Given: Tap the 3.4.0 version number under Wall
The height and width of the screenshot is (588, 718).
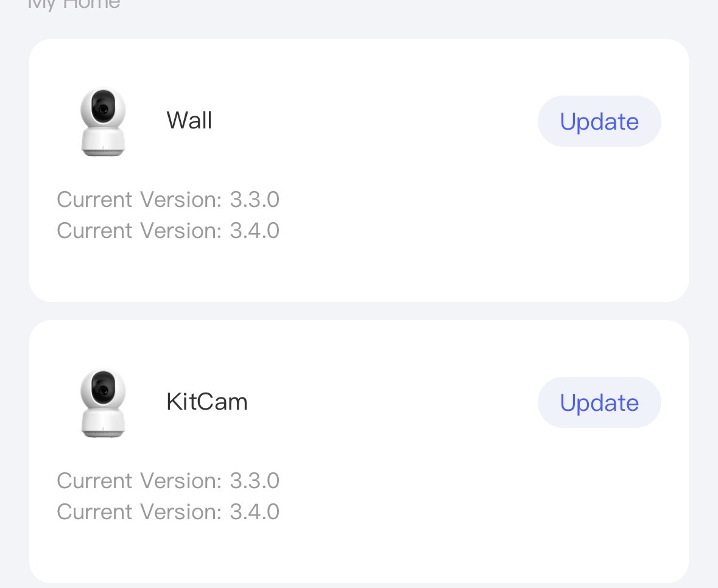Looking at the screenshot, I should (x=255, y=231).
